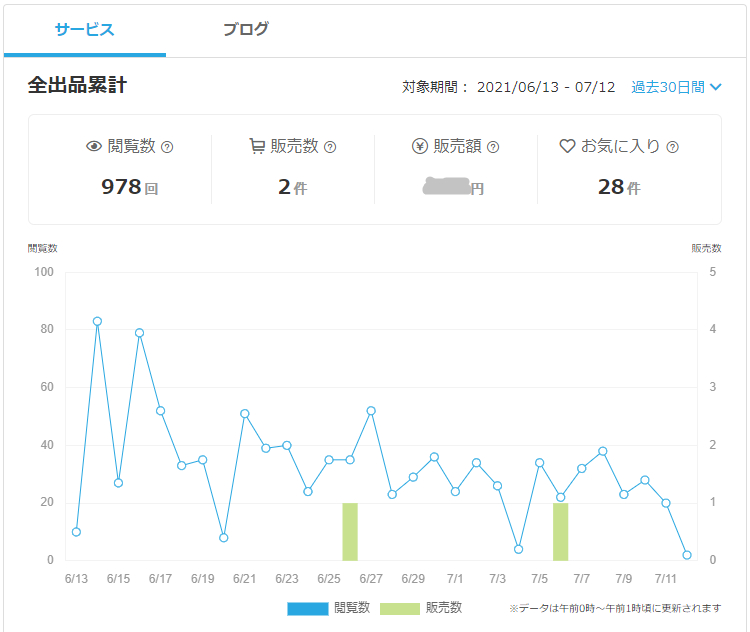Click the date range 2021/06/13 - 07/12

tap(546, 87)
